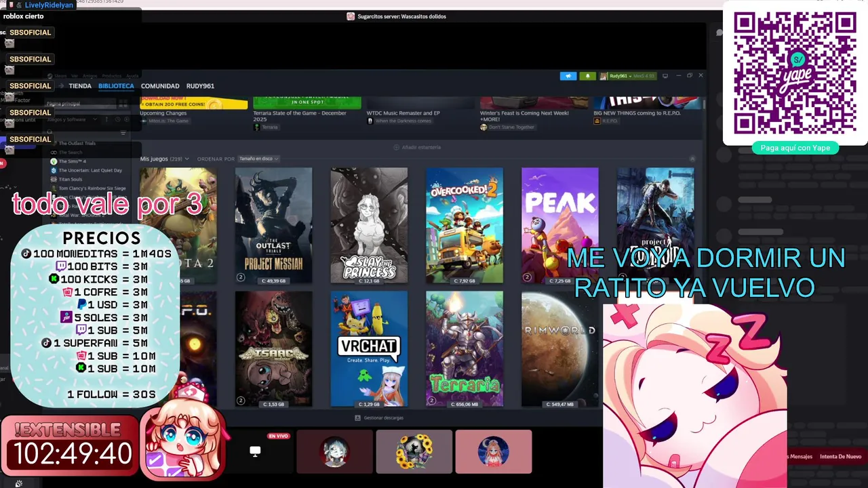This screenshot has width=868, height=488.
Task: Open Winter's Feast Is Coming news
Action: click(524, 116)
